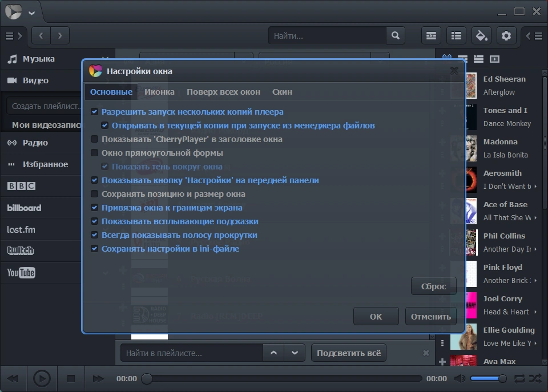548x392 pixels.
Task: Open the equalizer sliders icon
Action: 431,35
